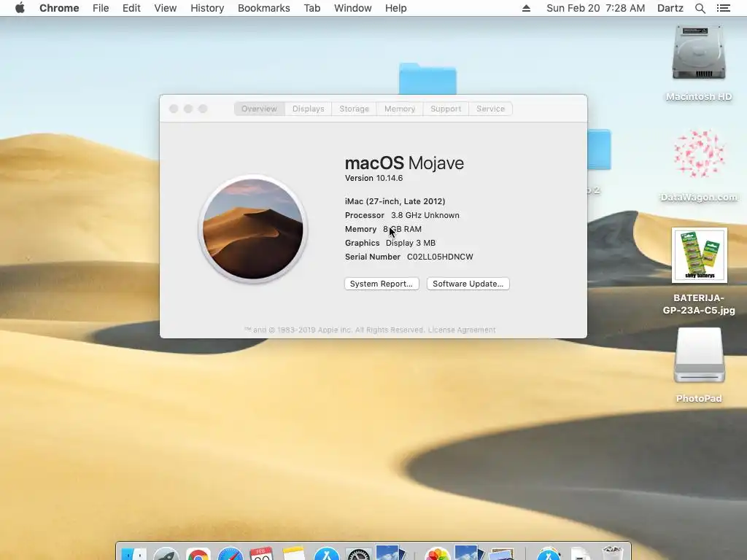Switch to the Storage tab
Screen dimensions: 747x560
click(354, 109)
